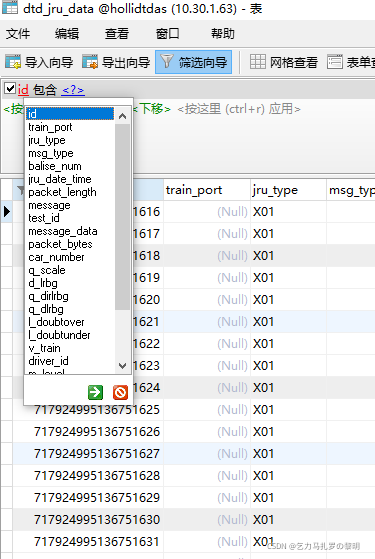The image size is (375, 559).
Task: Click the field list scroll up arrow
Action: (122, 116)
